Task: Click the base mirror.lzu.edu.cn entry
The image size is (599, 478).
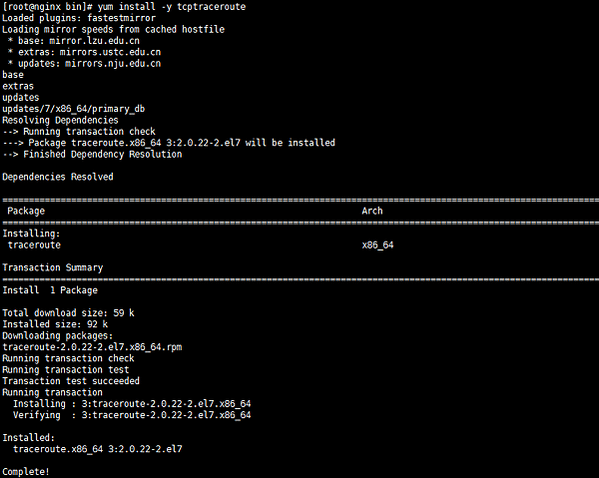Action: pyautogui.click(x=73, y=41)
